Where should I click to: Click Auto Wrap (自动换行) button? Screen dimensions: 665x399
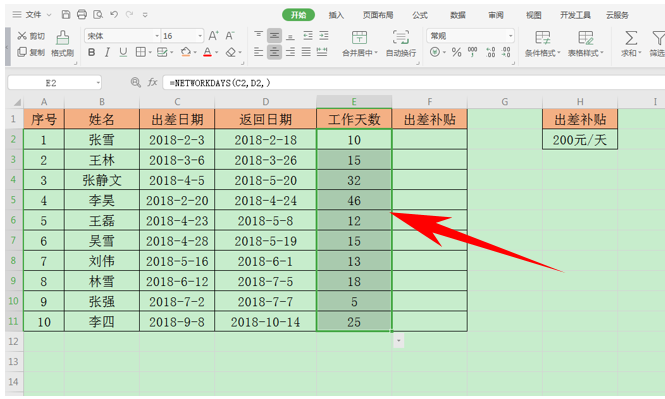tap(401, 44)
